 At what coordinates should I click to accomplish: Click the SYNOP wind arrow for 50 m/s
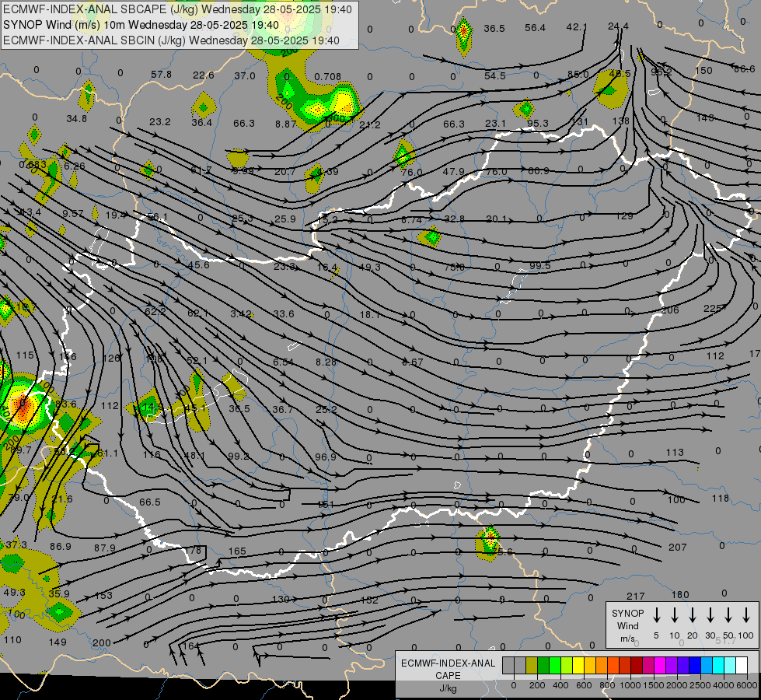[x=728, y=614]
